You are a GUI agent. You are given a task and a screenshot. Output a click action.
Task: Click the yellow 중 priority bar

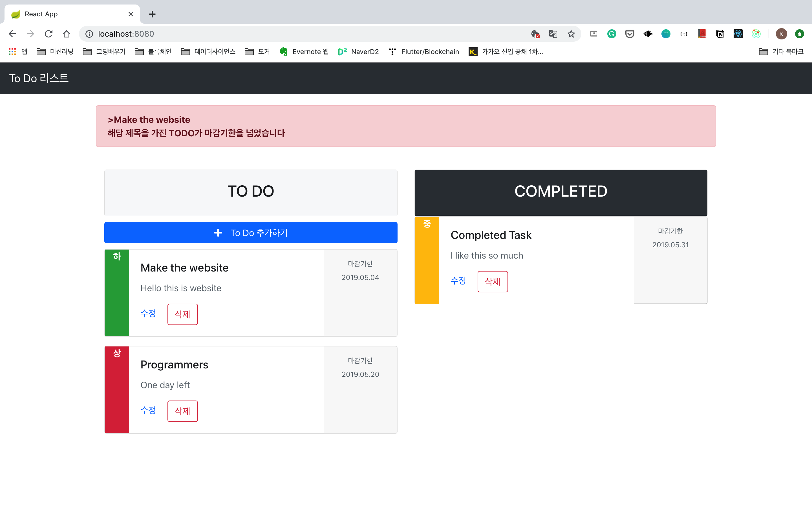click(x=427, y=260)
